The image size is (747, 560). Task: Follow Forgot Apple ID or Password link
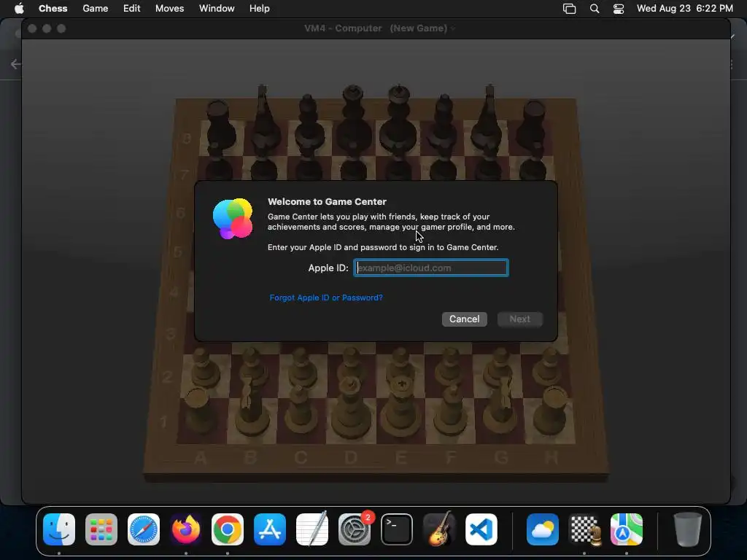point(326,297)
